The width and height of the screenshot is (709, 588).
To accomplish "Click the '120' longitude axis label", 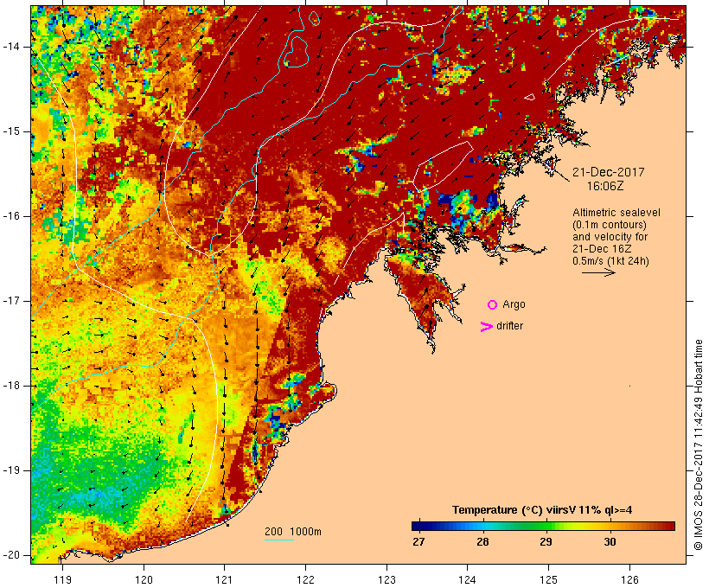I will click(x=144, y=579).
